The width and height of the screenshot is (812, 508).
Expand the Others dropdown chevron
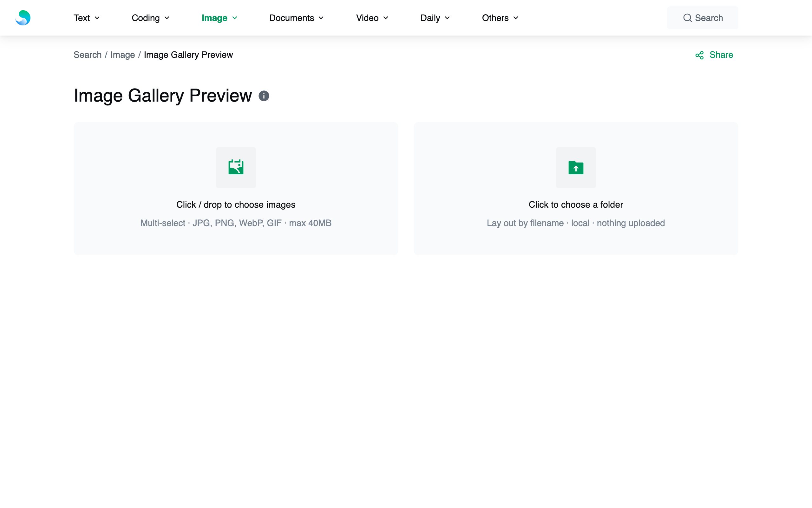click(x=516, y=18)
